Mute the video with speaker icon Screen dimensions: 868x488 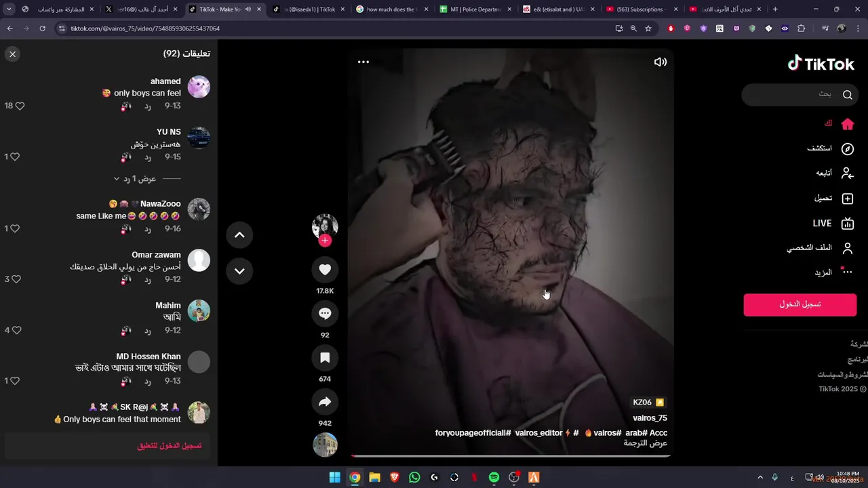pyautogui.click(x=660, y=62)
